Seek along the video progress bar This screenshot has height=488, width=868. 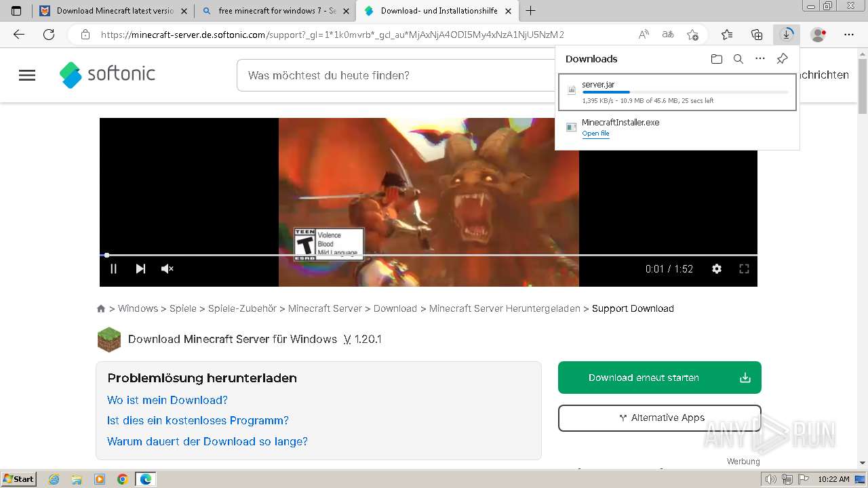(x=429, y=255)
